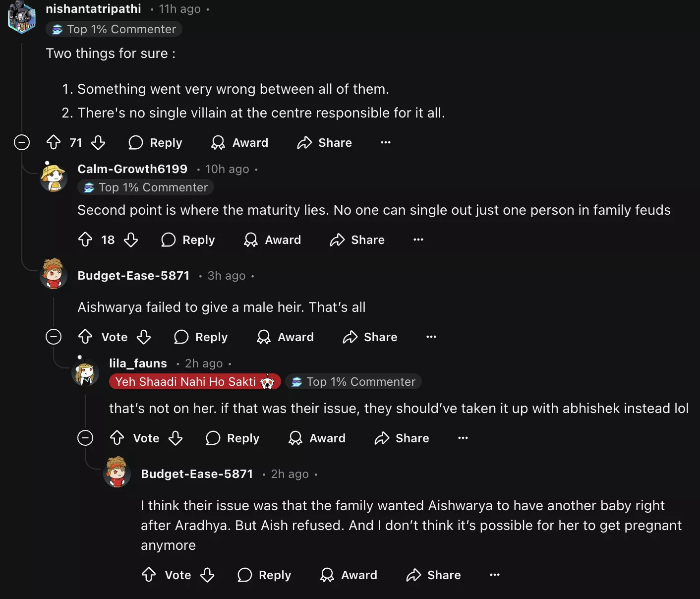Upvote Calm-Growth6199's comment

coord(85,240)
